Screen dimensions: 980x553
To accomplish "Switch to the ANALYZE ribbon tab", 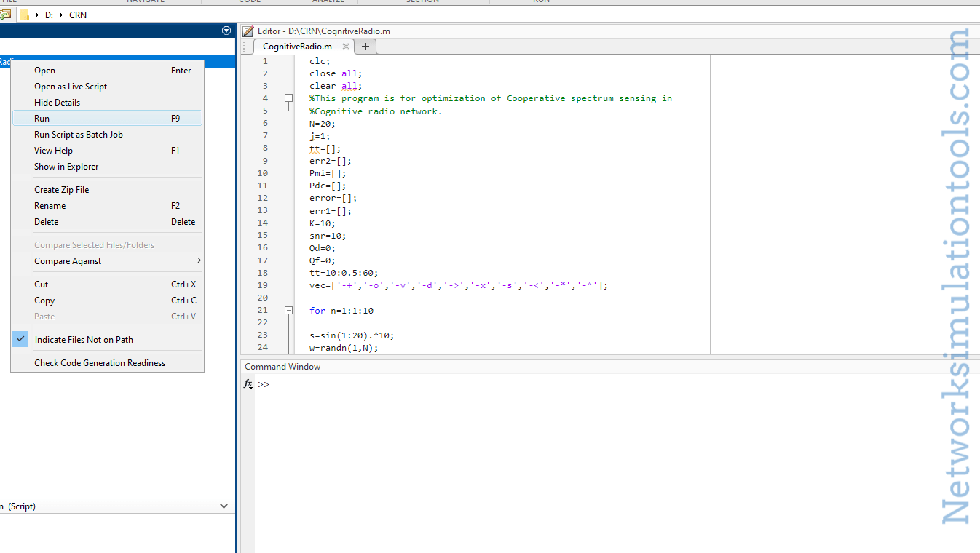I will pyautogui.click(x=328, y=2).
